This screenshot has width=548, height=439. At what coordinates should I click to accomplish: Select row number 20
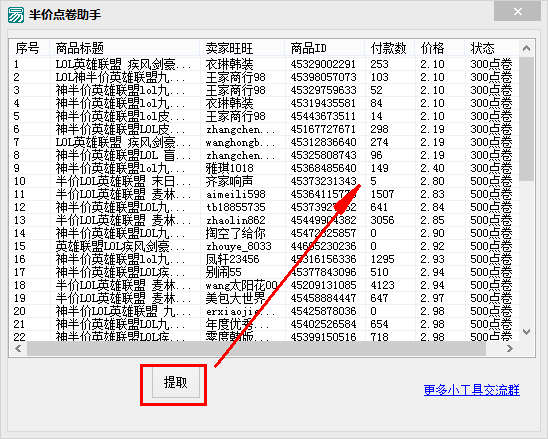[x=20, y=311]
